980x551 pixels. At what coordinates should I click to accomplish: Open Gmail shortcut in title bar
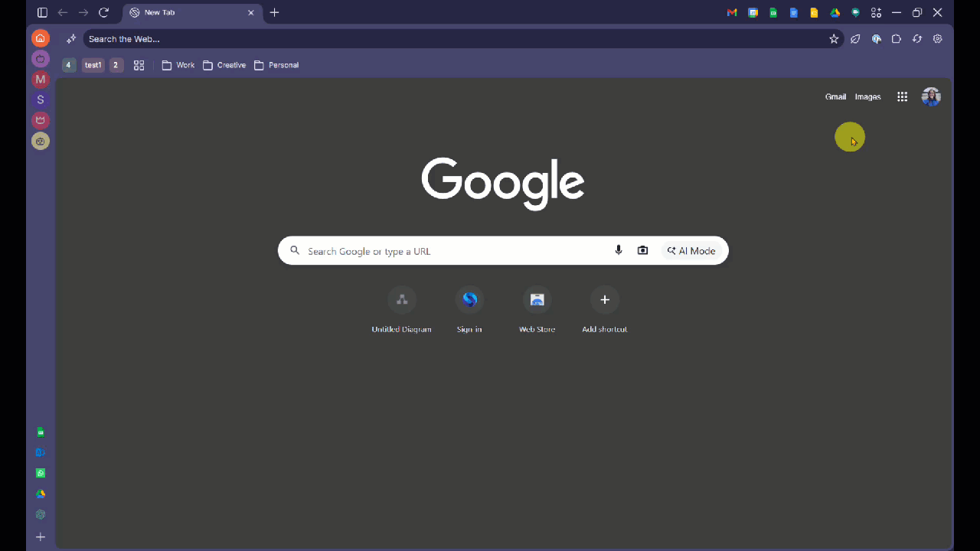(732, 12)
